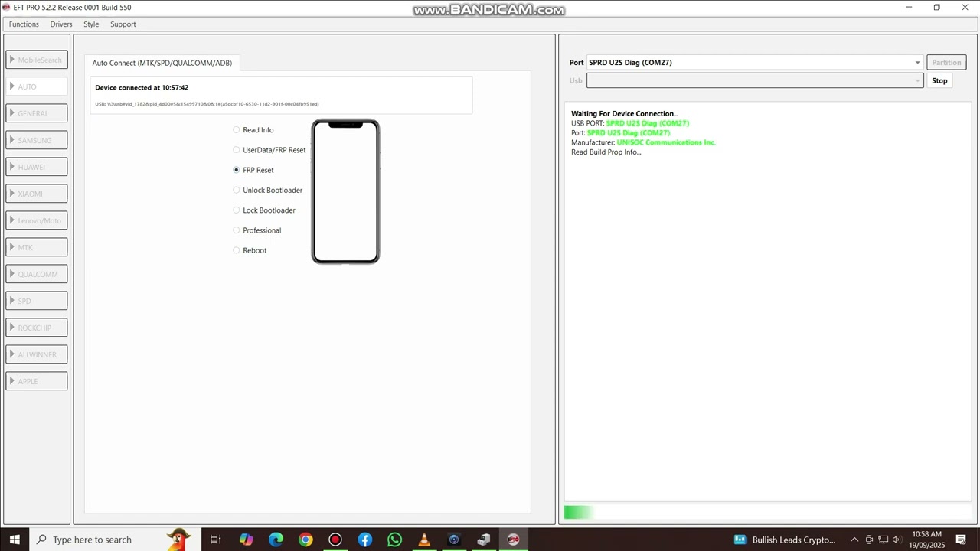Open the Drivers menu
Screen dimensions: 980x551
pos(61,24)
